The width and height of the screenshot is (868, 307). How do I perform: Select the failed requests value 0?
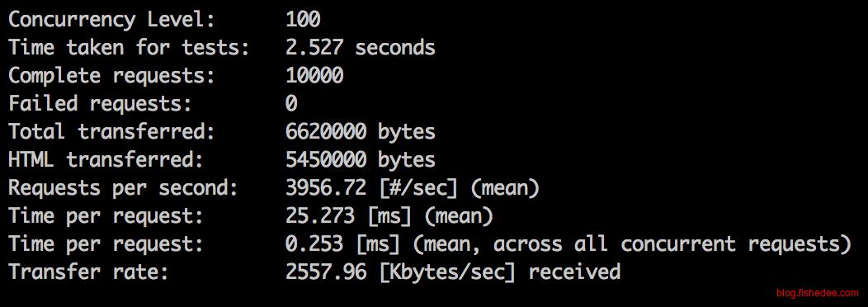pyautogui.click(x=292, y=104)
